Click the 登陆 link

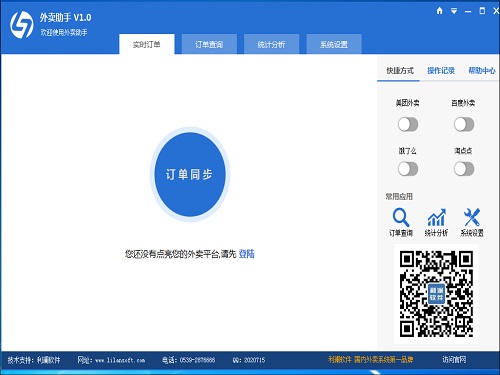(247, 254)
